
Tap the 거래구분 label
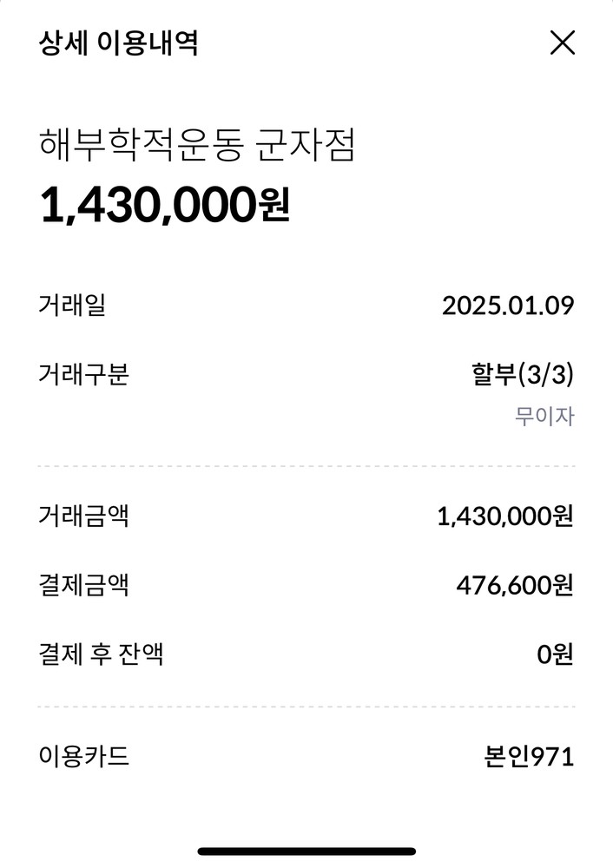(x=83, y=375)
